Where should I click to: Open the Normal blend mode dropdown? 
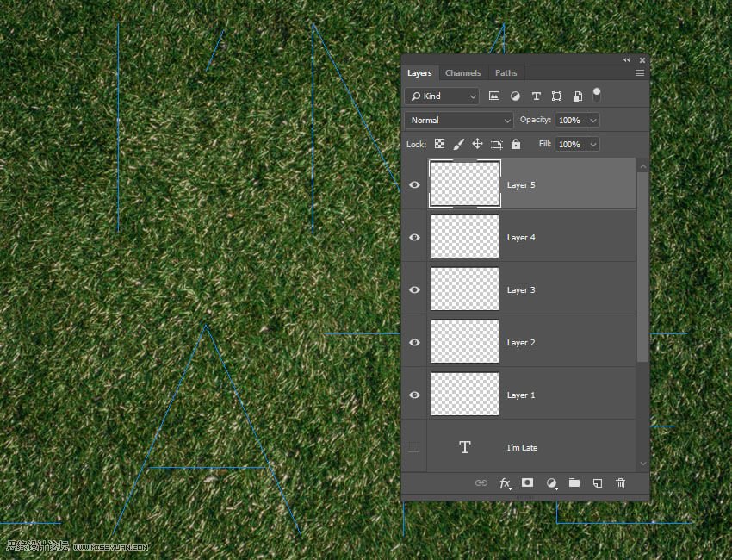[x=459, y=121]
